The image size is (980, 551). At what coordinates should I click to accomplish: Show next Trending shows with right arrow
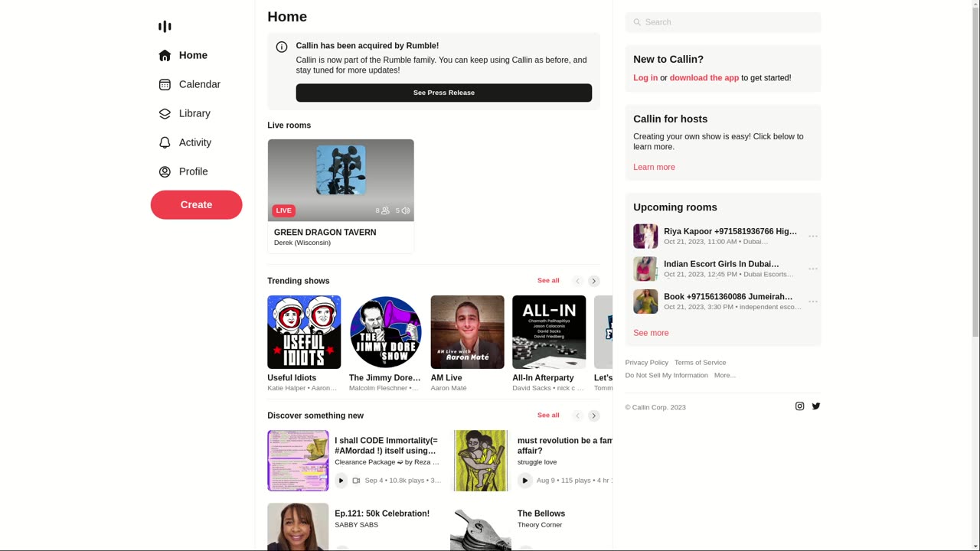pos(593,281)
